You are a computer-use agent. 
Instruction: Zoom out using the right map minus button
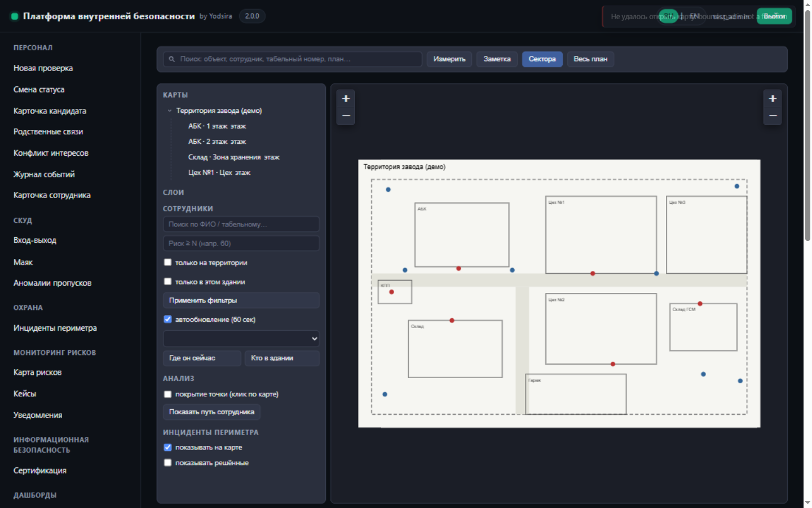click(773, 116)
